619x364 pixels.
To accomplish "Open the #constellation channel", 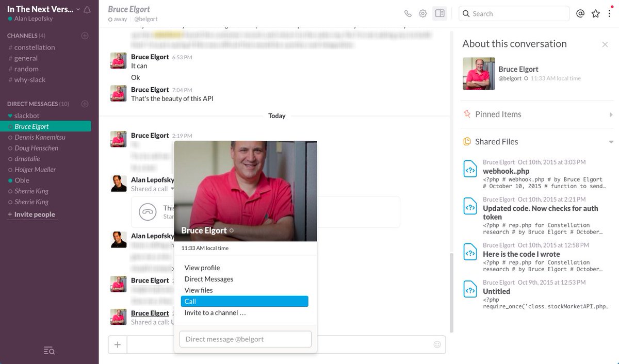I will (31, 47).
